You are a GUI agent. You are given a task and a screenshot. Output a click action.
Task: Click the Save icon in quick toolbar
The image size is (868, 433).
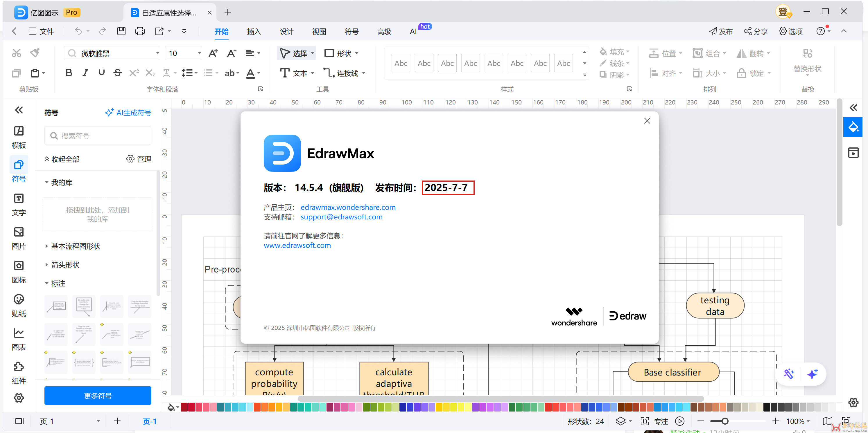click(121, 31)
